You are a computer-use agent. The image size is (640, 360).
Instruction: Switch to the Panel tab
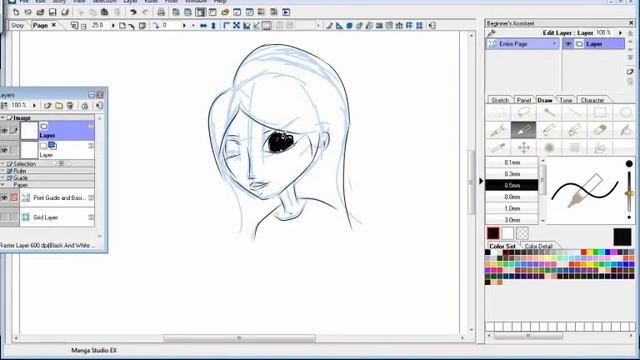click(x=524, y=100)
